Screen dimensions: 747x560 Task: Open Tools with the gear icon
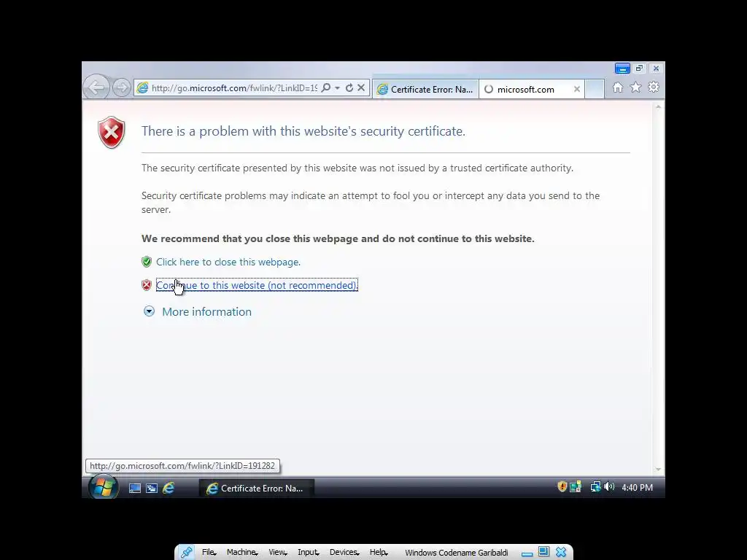pos(654,87)
